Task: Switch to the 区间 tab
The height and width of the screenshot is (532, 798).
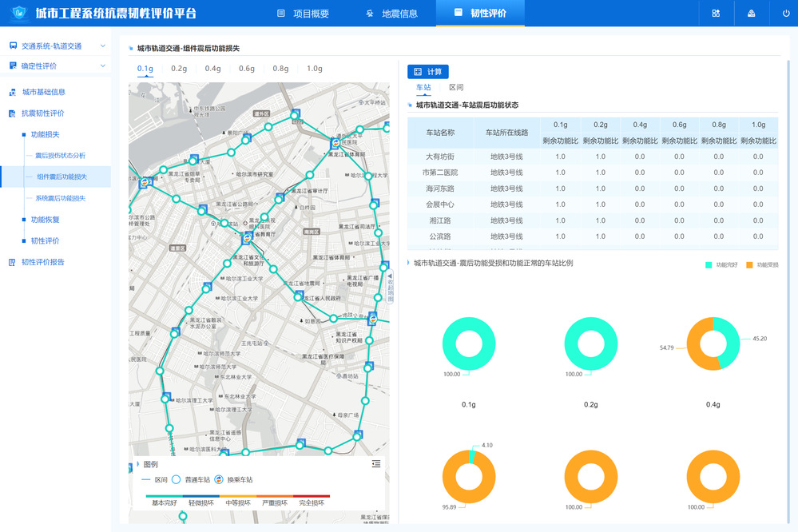Action: click(x=456, y=87)
